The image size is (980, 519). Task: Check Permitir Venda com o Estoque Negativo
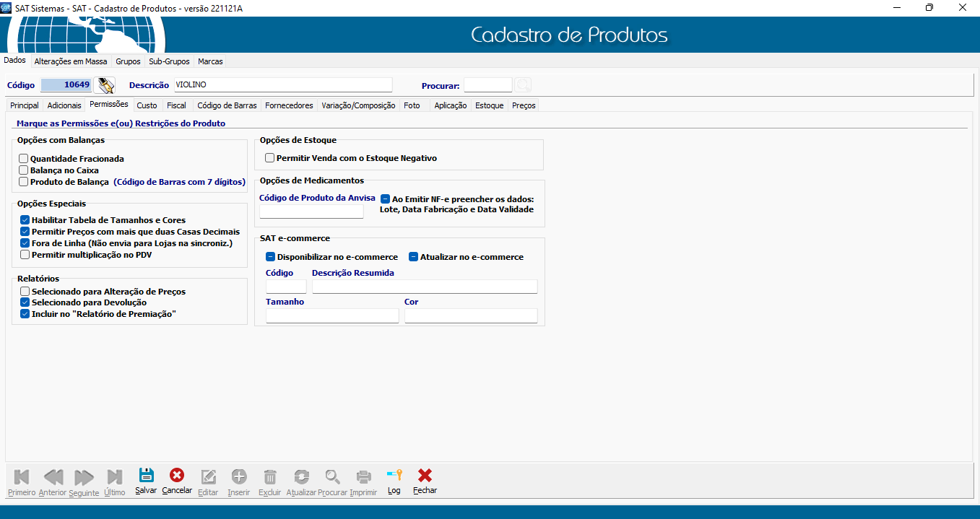pos(270,158)
